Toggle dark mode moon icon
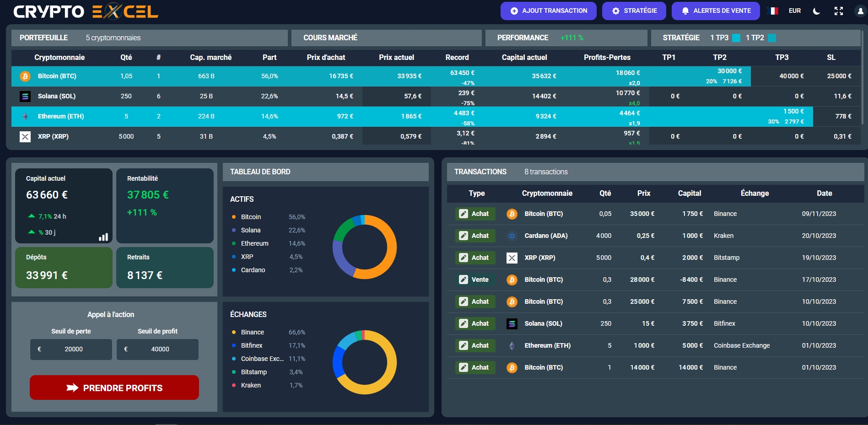 pyautogui.click(x=816, y=11)
